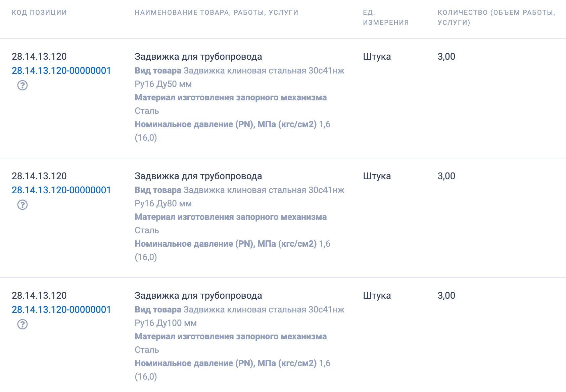Click the quantity value 3,00 in the second row
Viewport: 566px width, 392px height.
click(x=446, y=176)
